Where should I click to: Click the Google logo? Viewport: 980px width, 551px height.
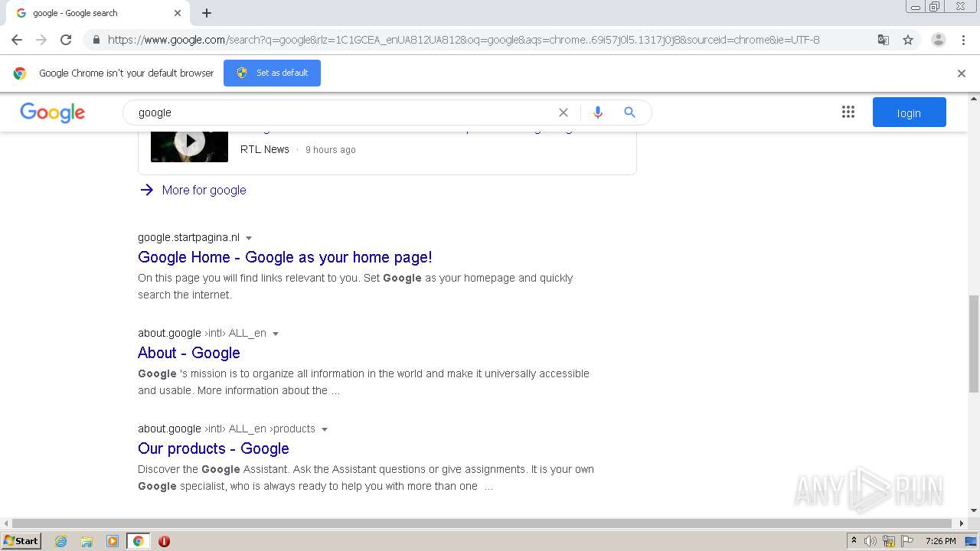click(52, 112)
